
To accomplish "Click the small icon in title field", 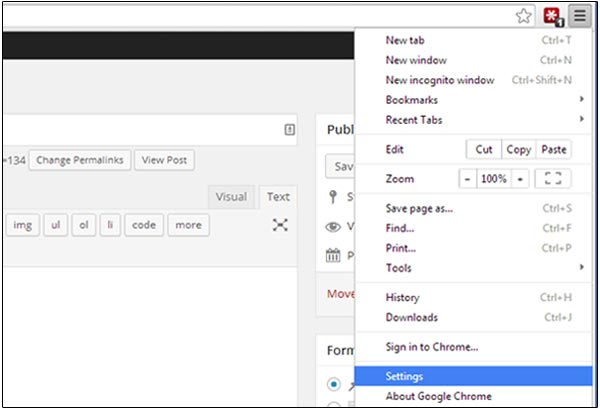I will (x=290, y=129).
